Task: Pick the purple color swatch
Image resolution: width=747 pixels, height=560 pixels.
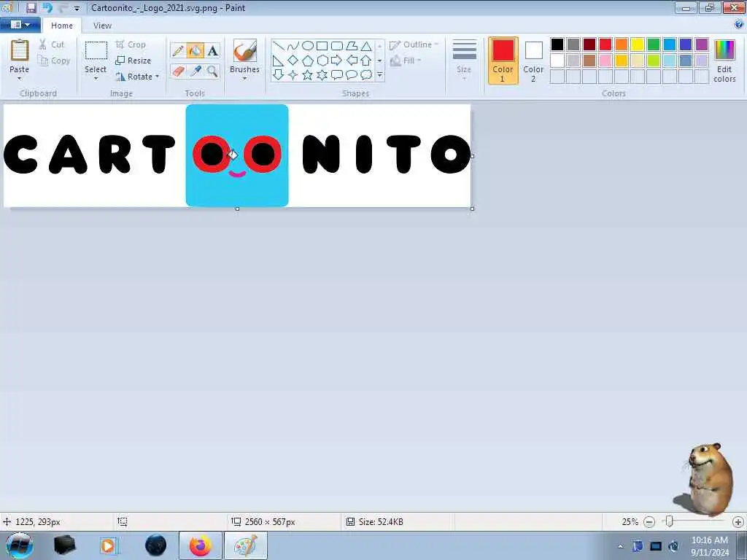Action: point(702,44)
